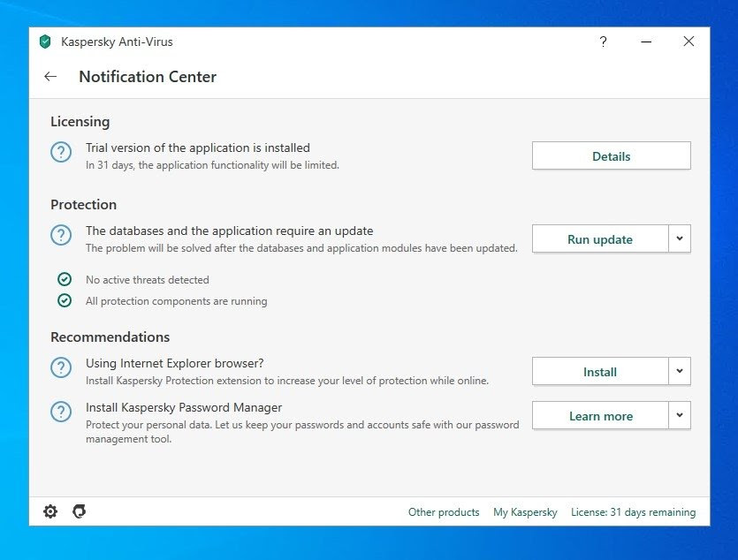This screenshot has width=738, height=560.
Task: Click Learn more about Password Manager
Action: click(x=600, y=416)
